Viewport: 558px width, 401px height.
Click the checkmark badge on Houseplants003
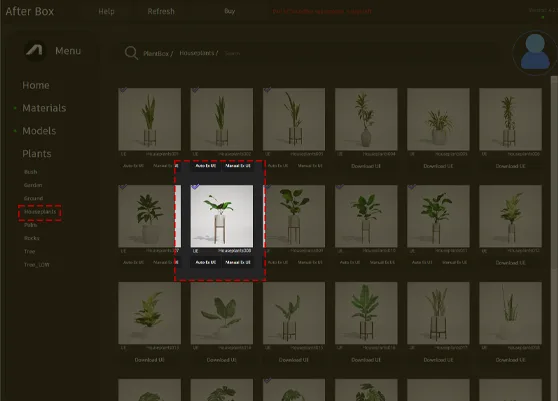click(x=268, y=90)
